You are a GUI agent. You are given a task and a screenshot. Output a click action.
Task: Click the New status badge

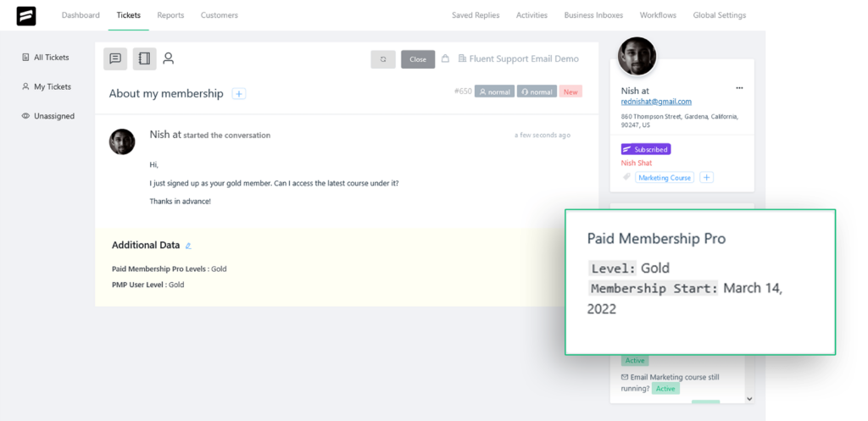click(570, 91)
